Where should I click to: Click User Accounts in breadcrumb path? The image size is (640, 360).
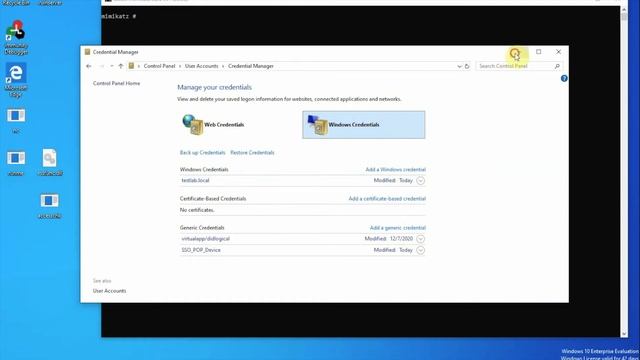point(201,66)
